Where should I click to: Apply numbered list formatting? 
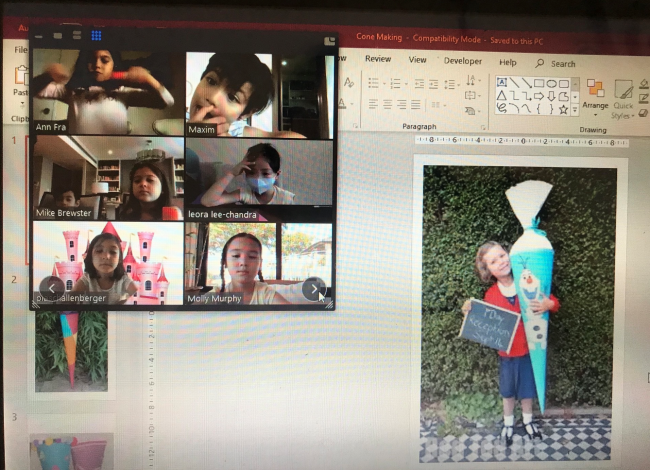point(395,84)
